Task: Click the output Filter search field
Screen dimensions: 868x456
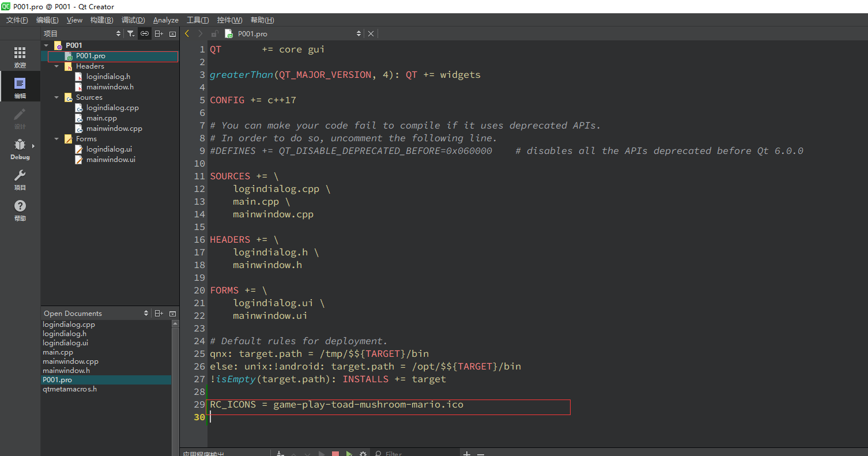Action: pos(415,454)
